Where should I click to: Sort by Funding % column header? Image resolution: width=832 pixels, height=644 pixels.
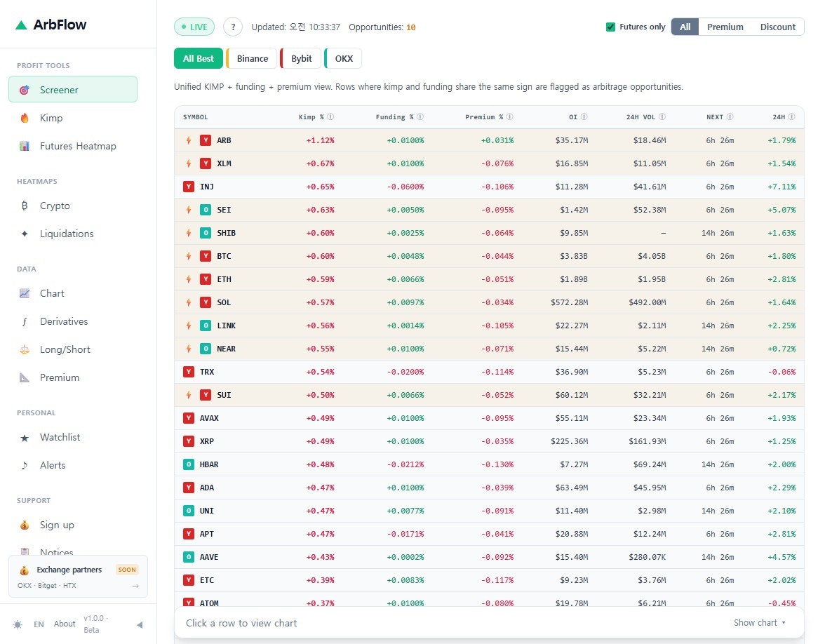394,116
